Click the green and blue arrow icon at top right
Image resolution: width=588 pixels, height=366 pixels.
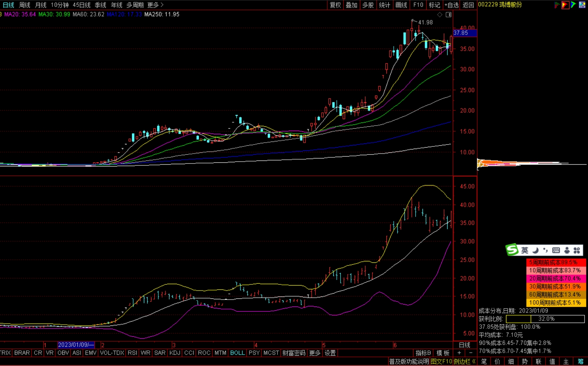pos(573,5)
